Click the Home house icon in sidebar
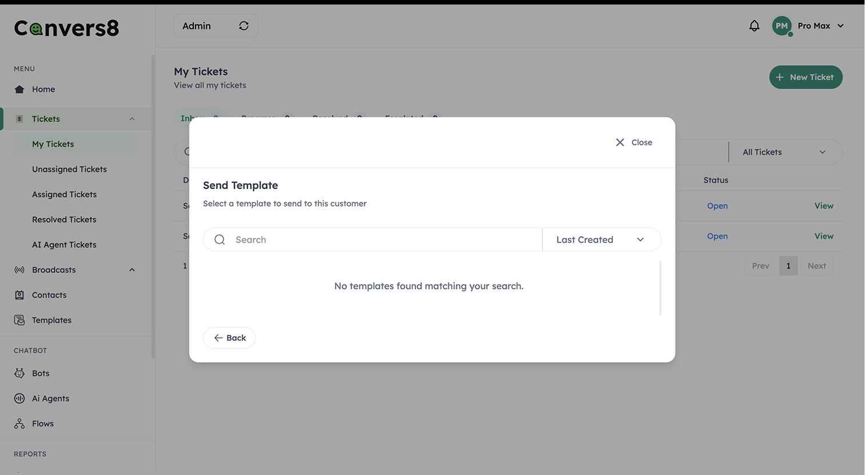Image resolution: width=868 pixels, height=475 pixels. point(19,89)
